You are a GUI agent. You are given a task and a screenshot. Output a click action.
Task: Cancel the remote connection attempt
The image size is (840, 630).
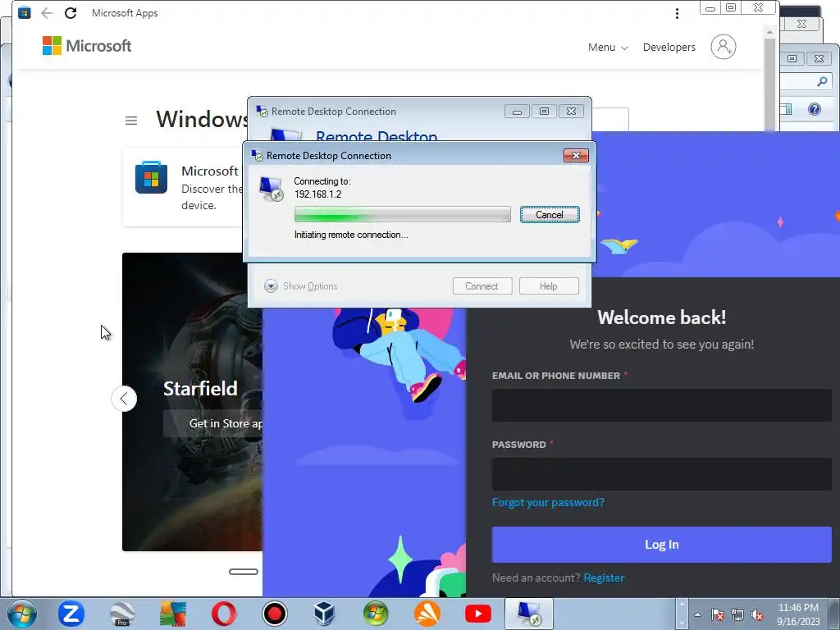coord(549,215)
